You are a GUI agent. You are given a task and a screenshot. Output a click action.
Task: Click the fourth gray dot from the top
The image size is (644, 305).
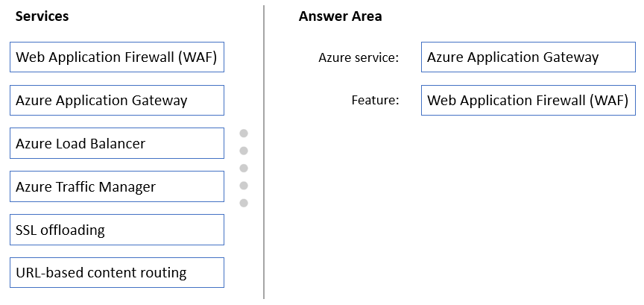(244, 186)
